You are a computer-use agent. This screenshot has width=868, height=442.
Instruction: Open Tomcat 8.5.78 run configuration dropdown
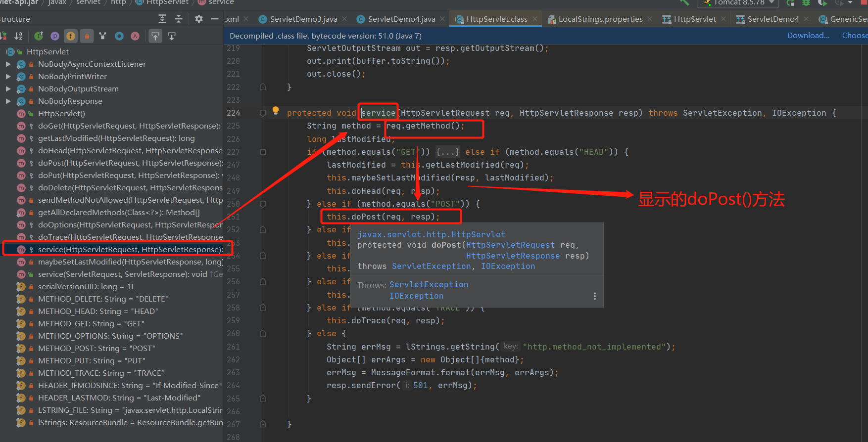(x=738, y=3)
